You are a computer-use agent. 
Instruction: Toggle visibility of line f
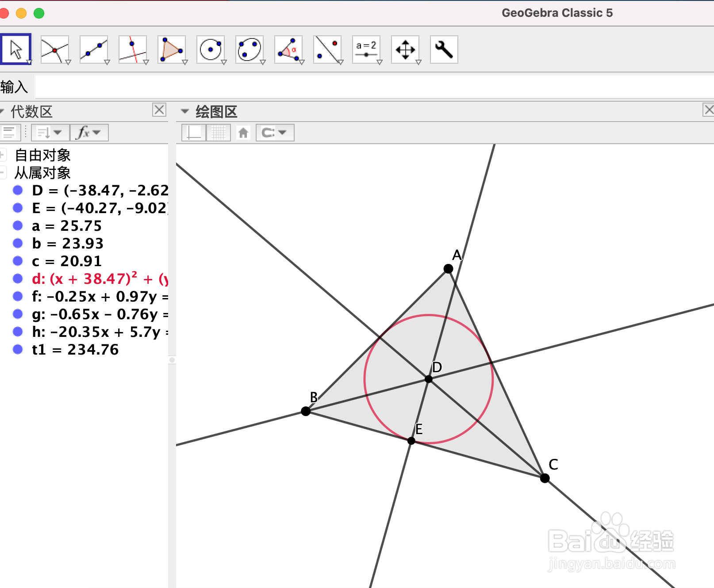(x=18, y=296)
